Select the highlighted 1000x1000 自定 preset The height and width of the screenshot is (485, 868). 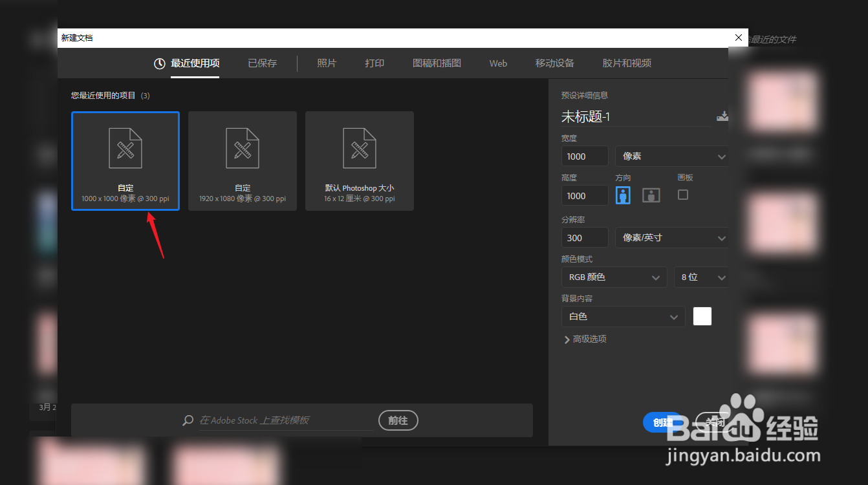point(125,160)
